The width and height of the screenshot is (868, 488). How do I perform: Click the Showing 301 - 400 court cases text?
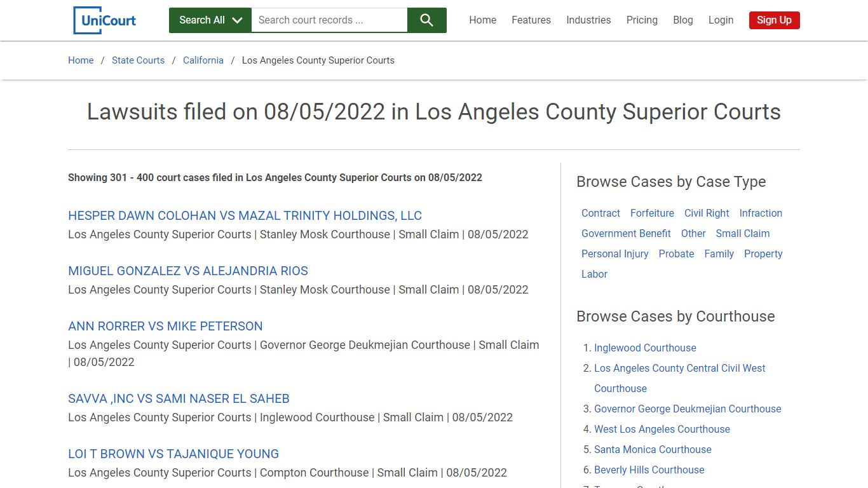click(x=275, y=178)
